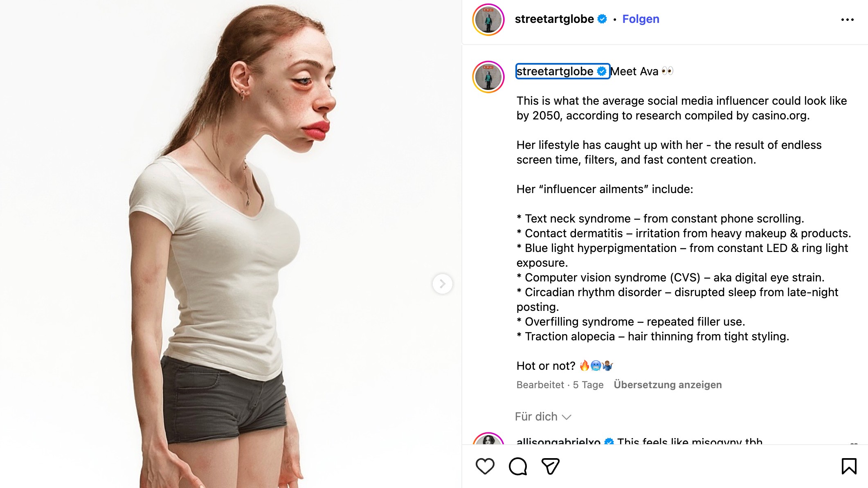
Task: Share the post using the paper plane icon
Action: [x=550, y=466]
